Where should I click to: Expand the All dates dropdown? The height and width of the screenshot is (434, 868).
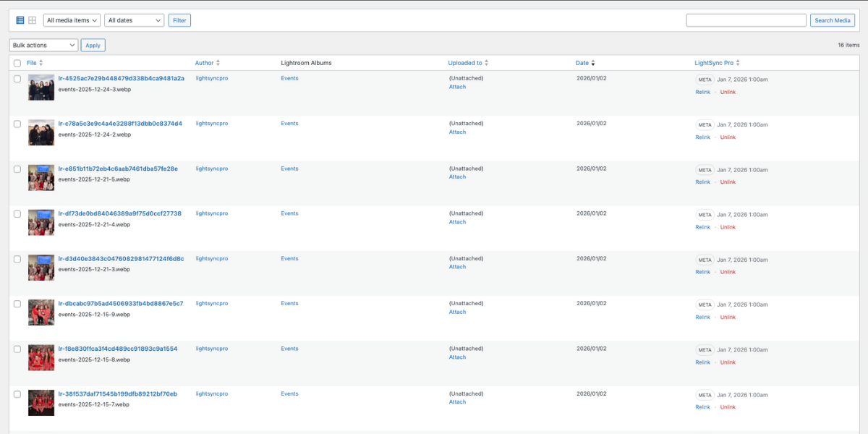134,20
